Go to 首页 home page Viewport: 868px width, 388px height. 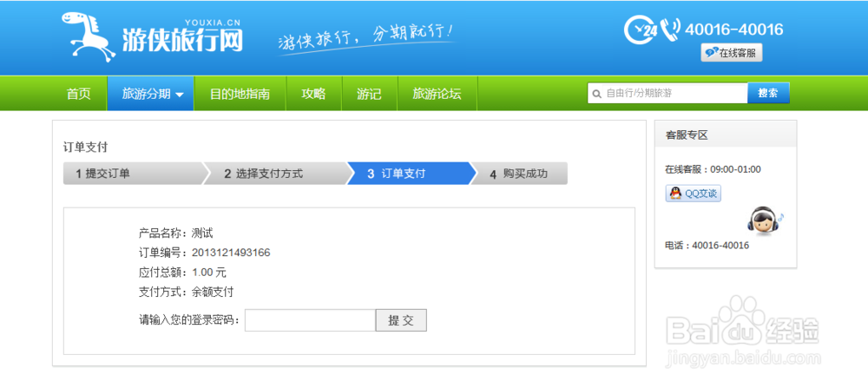pos(79,94)
